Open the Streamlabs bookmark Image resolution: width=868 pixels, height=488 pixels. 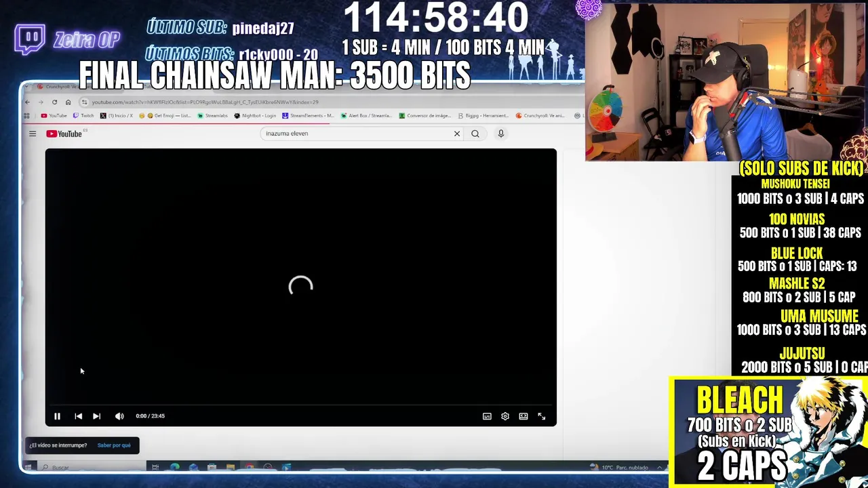coord(212,116)
